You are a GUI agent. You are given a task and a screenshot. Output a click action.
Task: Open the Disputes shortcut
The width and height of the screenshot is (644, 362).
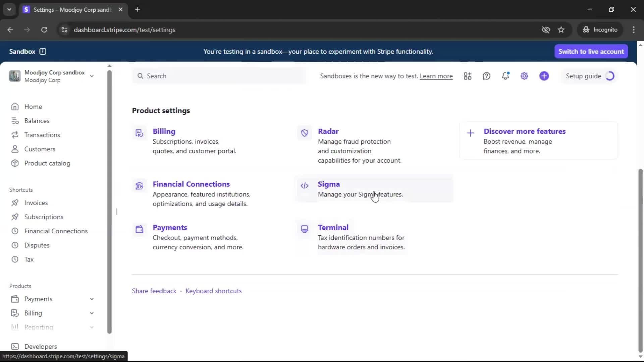[x=37, y=245]
